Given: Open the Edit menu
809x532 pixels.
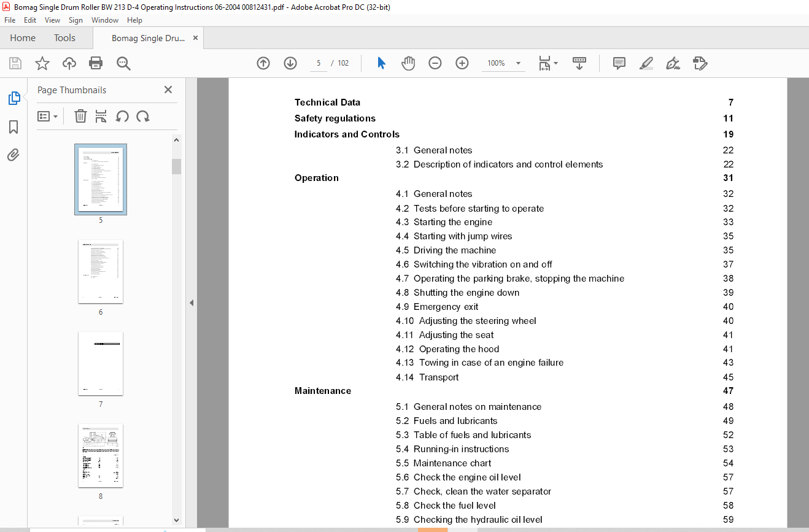Looking at the screenshot, I should [30, 20].
